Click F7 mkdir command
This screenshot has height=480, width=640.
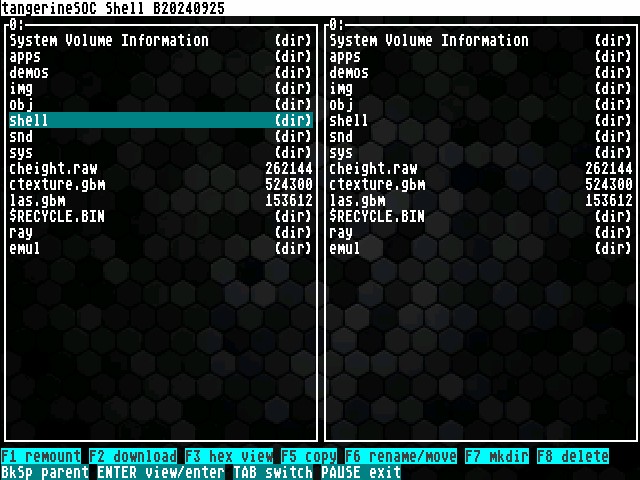497,456
